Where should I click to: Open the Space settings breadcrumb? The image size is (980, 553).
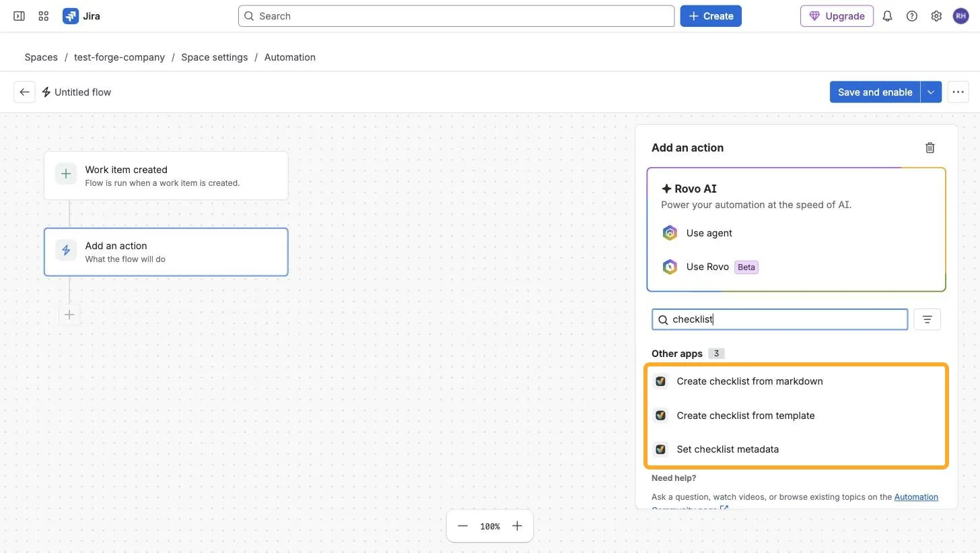pos(214,57)
